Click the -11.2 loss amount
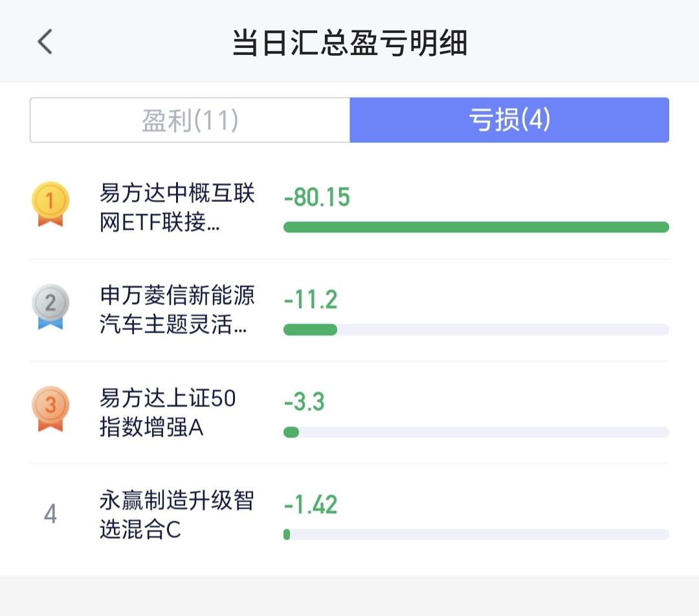The height and width of the screenshot is (616, 699). tap(311, 300)
